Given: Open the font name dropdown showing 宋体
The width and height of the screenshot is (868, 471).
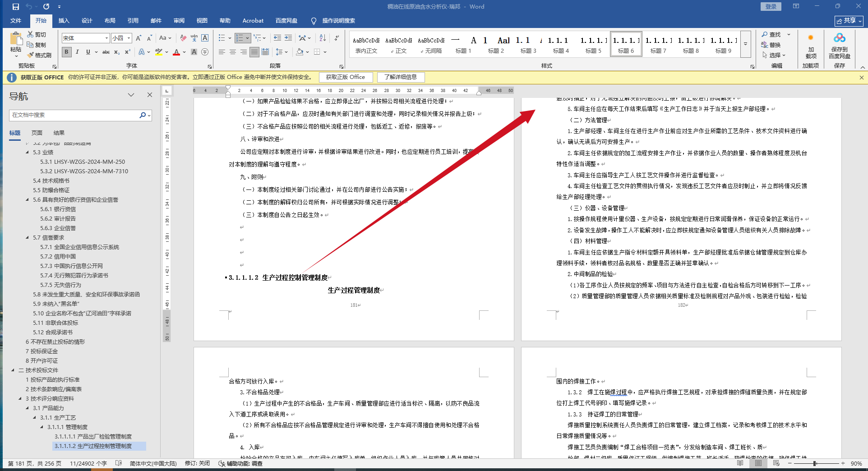Looking at the screenshot, I should pos(106,38).
